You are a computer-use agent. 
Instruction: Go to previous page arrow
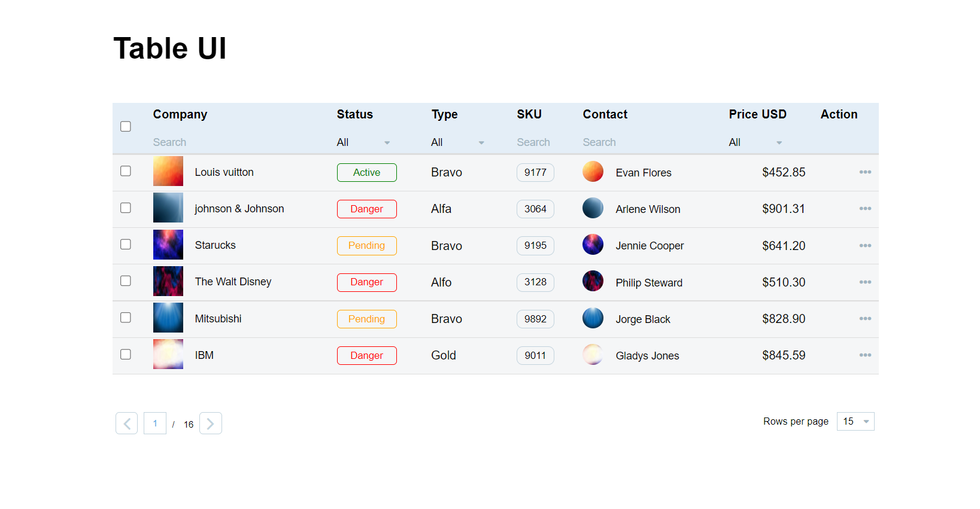pos(127,423)
